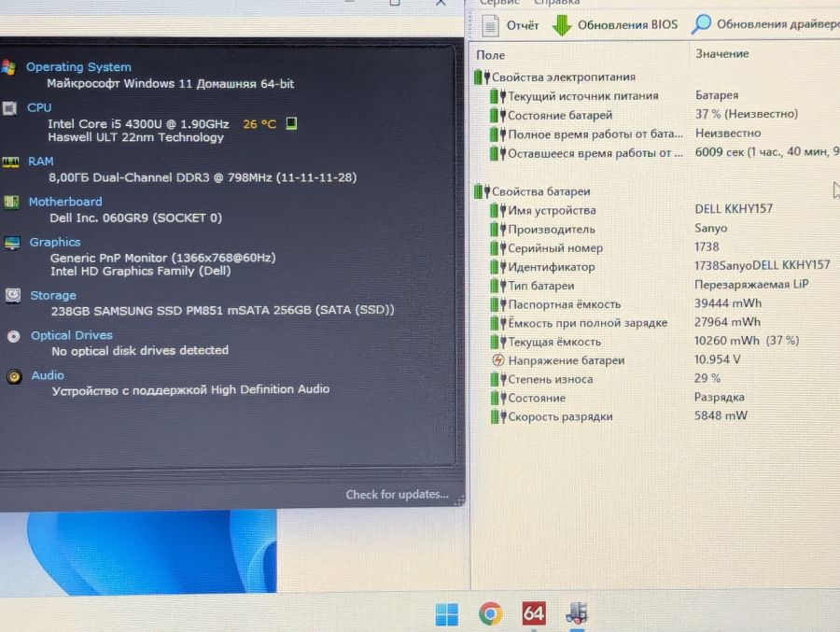
Task: Select the Свойства батареи group row
Action: [x=533, y=191]
